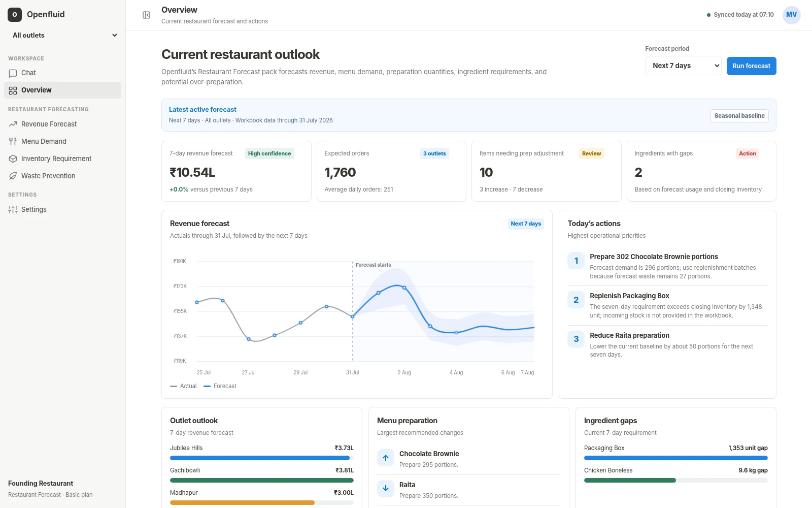The width and height of the screenshot is (812, 508).
Task: Collapse the sidebar with the panel icon
Action: pos(147,15)
